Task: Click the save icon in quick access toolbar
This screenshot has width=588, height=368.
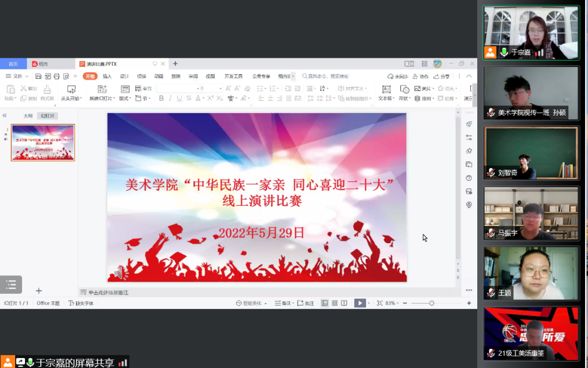Action: click(38, 76)
